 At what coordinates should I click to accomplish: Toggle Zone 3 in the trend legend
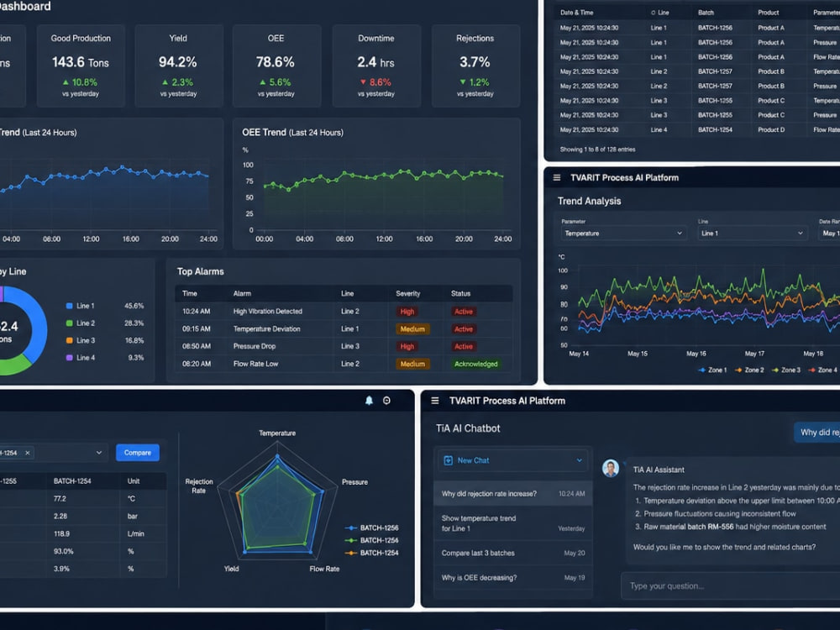786,370
